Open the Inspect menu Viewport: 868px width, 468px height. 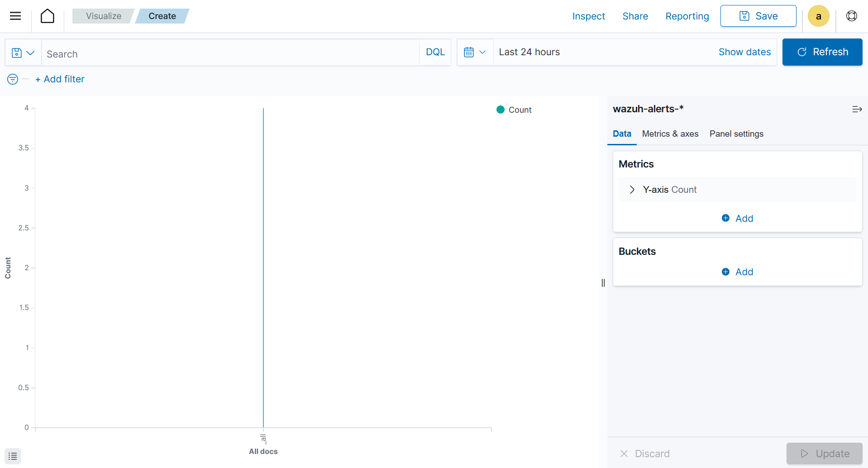(x=588, y=16)
